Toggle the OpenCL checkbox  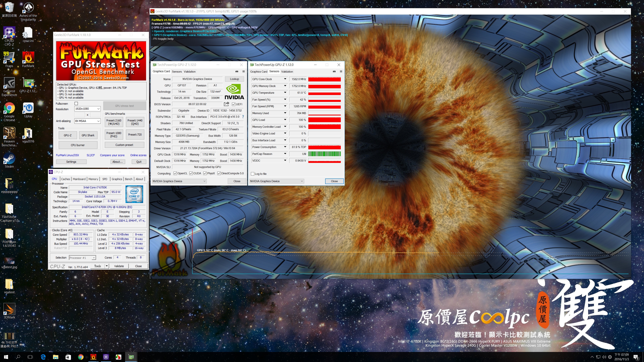point(175,173)
